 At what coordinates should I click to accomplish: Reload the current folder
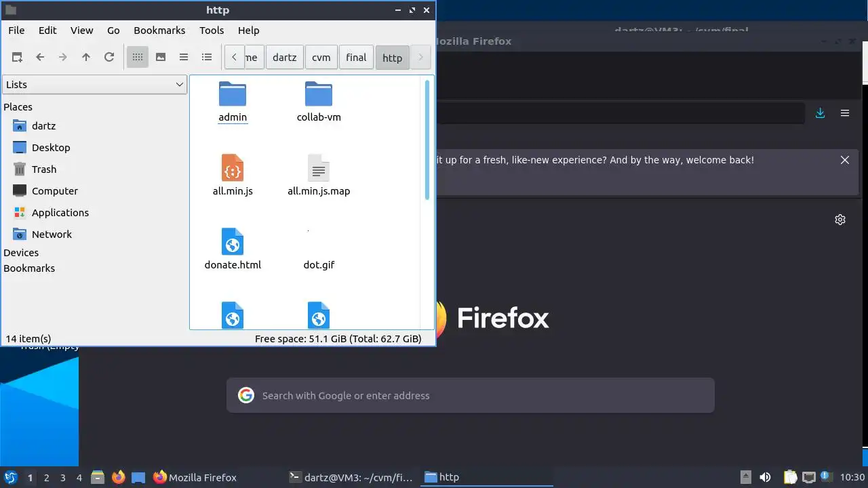[x=109, y=58]
